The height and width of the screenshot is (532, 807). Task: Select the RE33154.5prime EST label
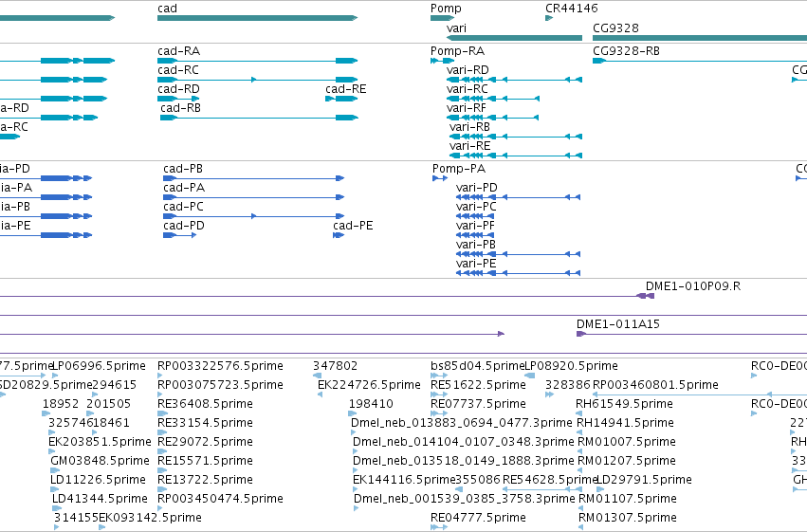pyautogui.click(x=205, y=424)
